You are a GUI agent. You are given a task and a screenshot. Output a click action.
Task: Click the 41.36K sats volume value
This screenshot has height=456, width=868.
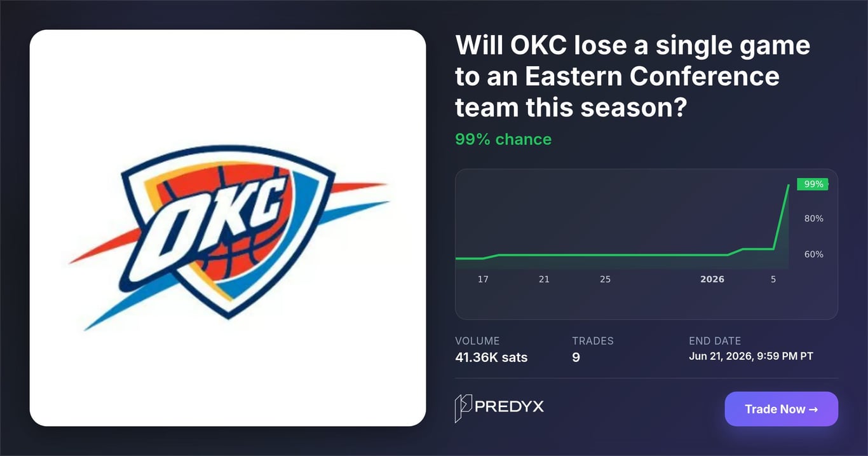491,357
